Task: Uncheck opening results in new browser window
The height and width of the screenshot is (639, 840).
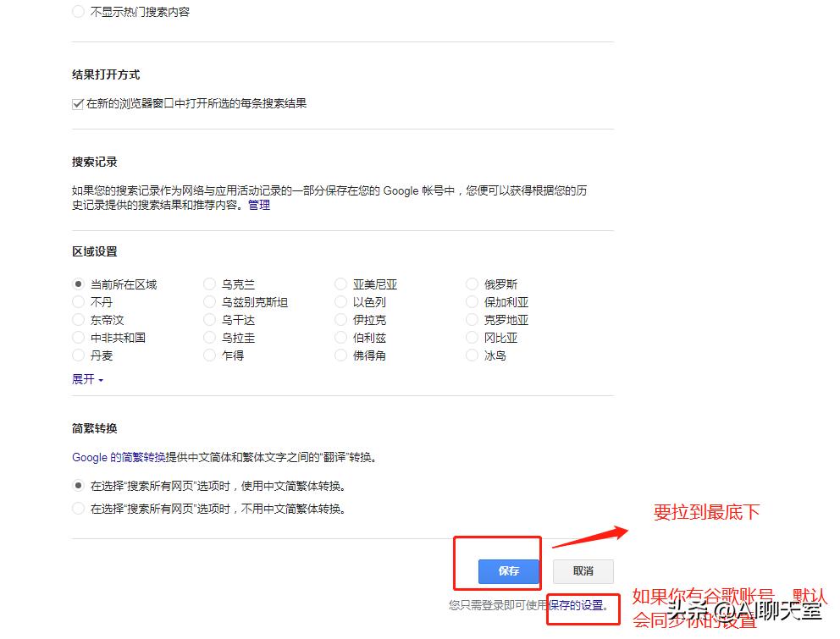Action: click(77, 103)
